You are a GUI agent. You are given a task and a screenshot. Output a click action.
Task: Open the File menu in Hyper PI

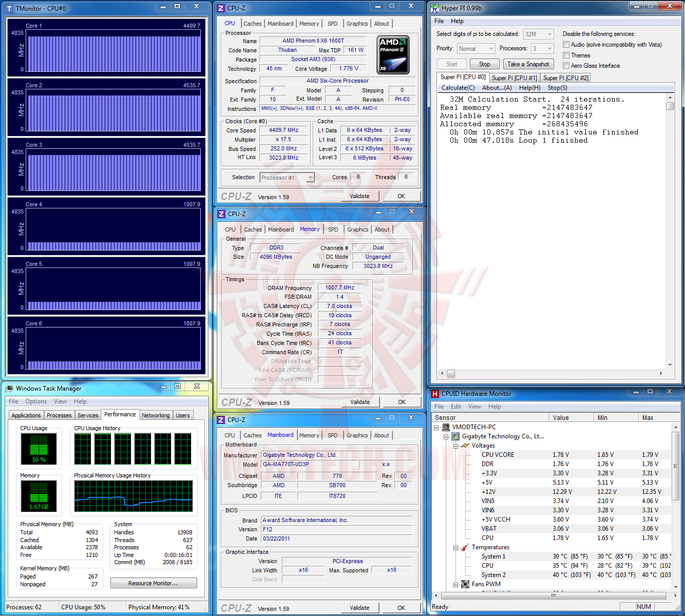439,21
